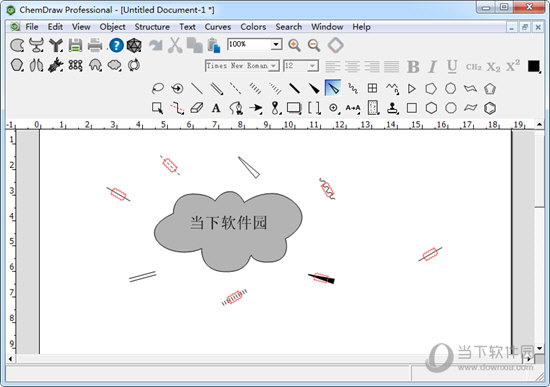Click the Print icon
This screenshot has width=550, height=387.
click(x=95, y=45)
